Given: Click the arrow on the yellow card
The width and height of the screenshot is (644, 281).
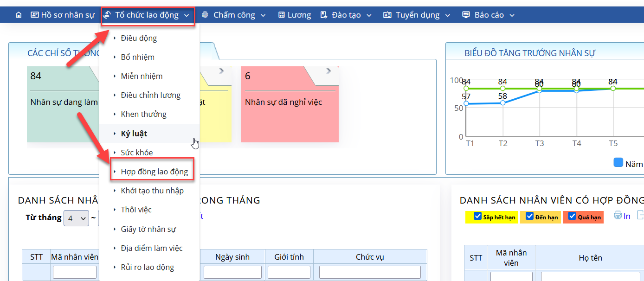Looking at the screenshot, I should tap(221, 71).
